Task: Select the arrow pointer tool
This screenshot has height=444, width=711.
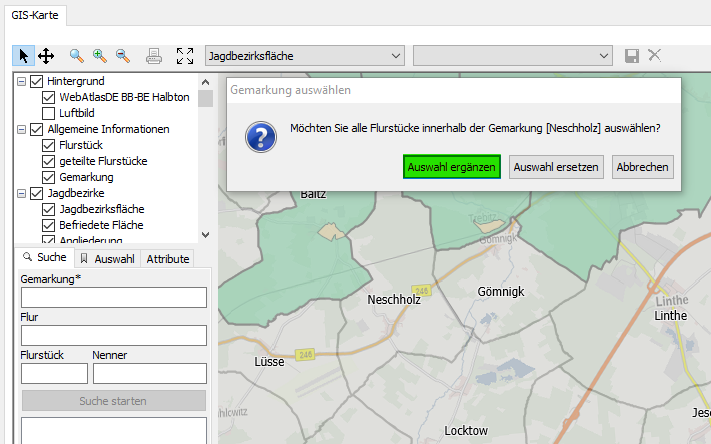Action: click(x=24, y=55)
